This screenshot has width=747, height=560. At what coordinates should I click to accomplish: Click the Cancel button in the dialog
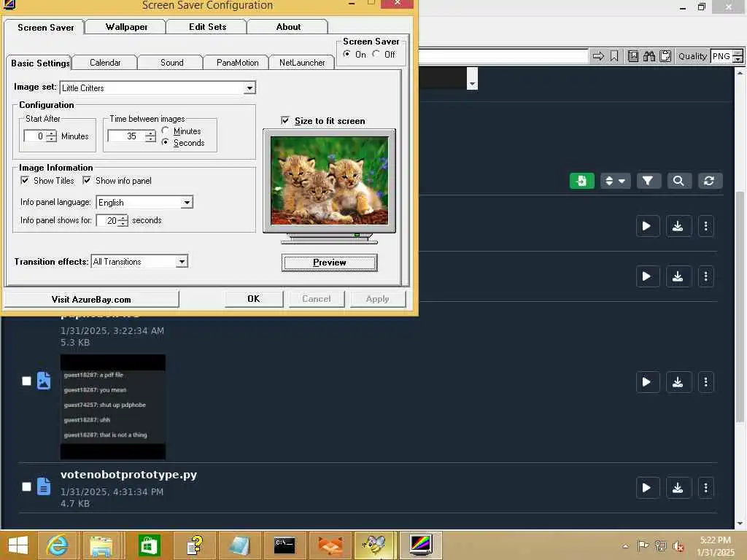tap(317, 298)
